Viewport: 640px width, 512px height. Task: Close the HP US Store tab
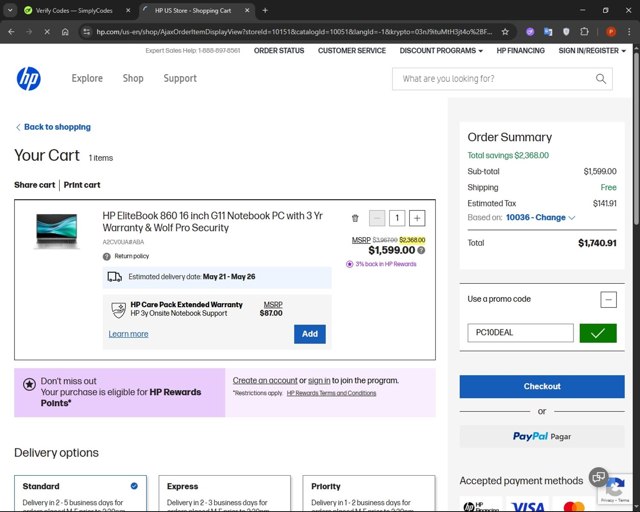pyautogui.click(x=247, y=11)
